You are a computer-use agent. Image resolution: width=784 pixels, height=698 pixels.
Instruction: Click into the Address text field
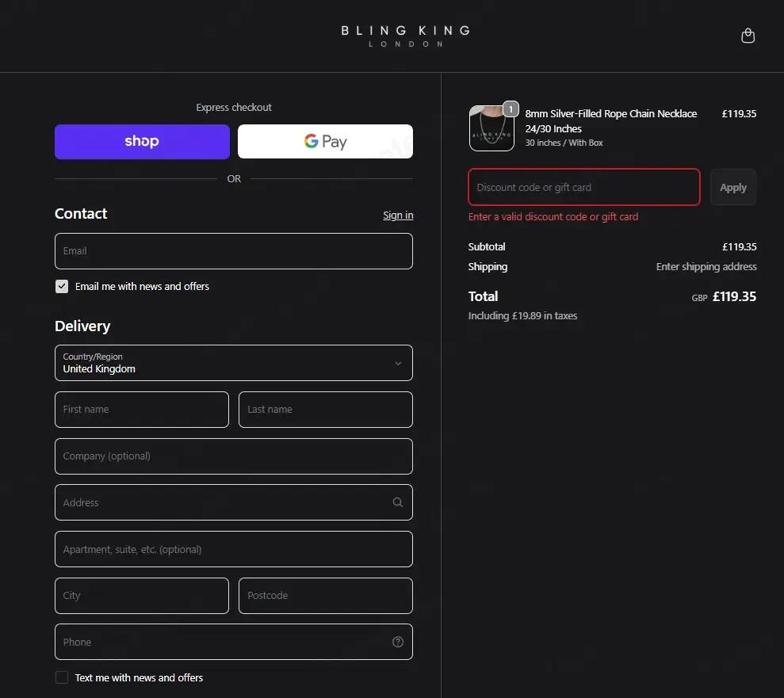tap(234, 502)
